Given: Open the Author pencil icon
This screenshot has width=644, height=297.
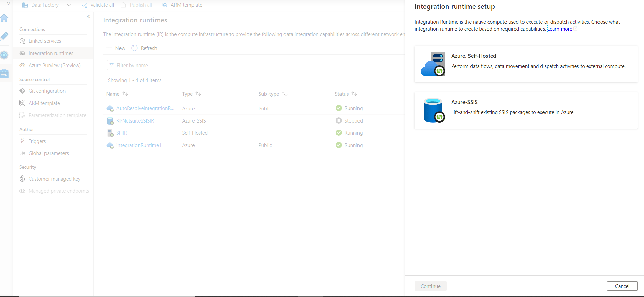Looking at the screenshot, I should tap(4, 36).
